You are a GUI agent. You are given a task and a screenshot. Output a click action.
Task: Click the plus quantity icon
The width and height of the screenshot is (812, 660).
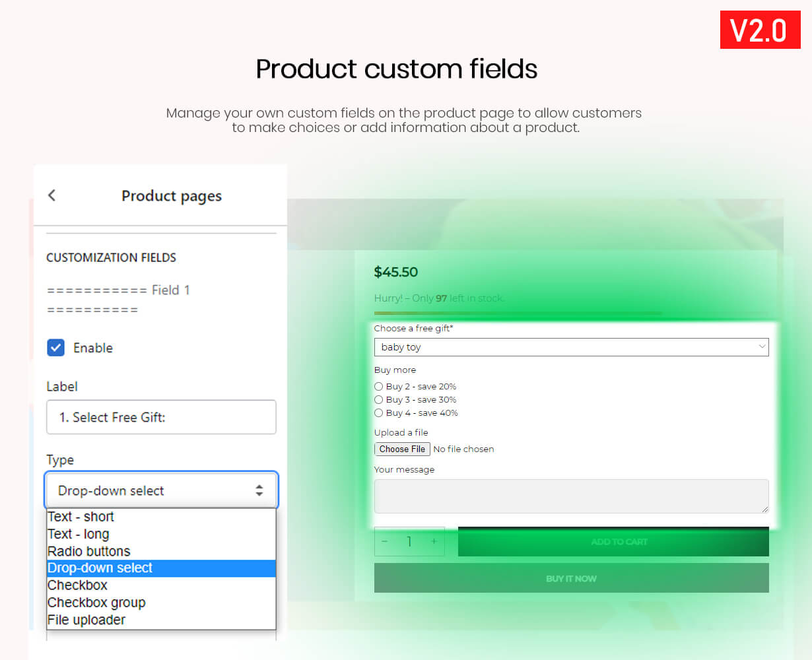[434, 541]
